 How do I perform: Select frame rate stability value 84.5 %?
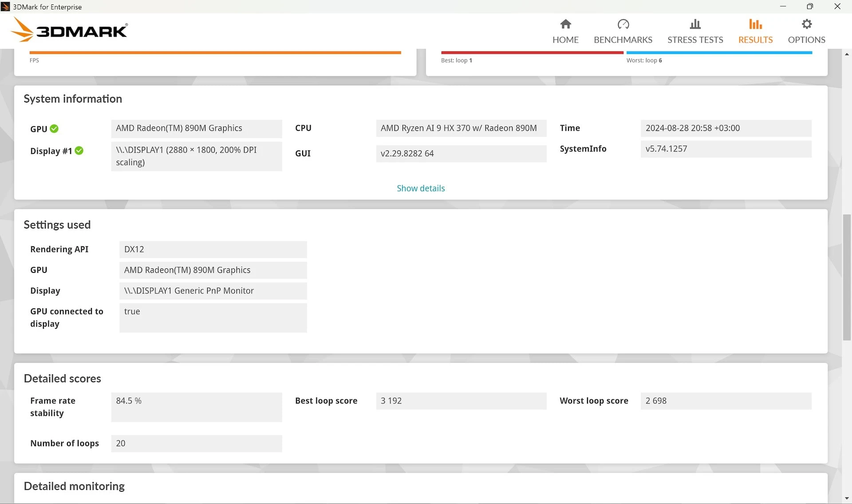pos(197,407)
